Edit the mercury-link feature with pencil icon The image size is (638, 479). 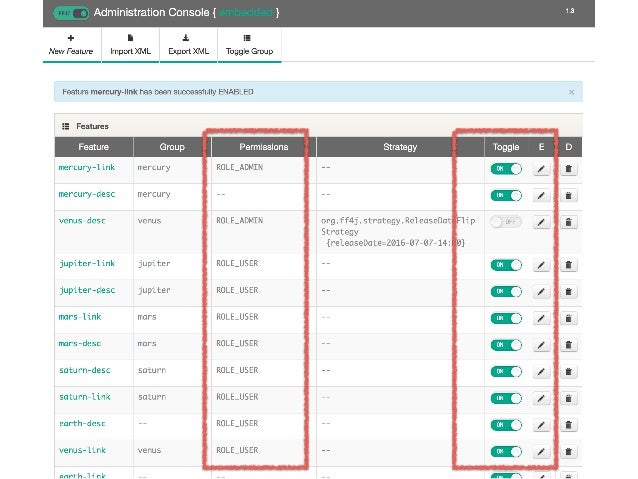(x=541, y=169)
